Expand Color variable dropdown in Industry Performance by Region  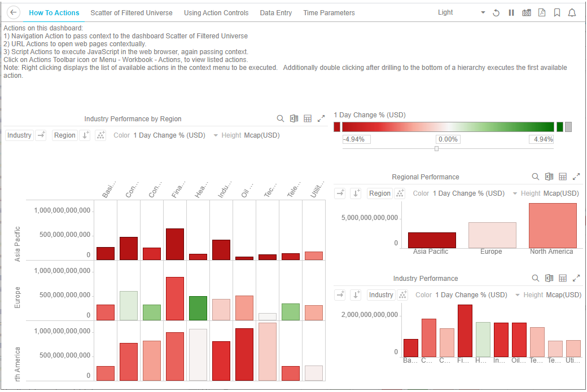(x=216, y=135)
